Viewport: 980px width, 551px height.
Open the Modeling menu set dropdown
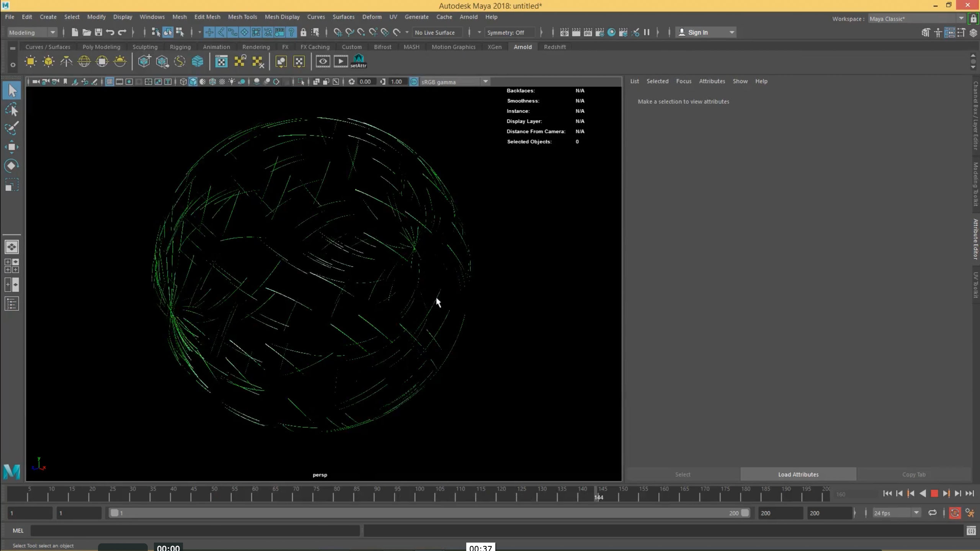pos(53,33)
